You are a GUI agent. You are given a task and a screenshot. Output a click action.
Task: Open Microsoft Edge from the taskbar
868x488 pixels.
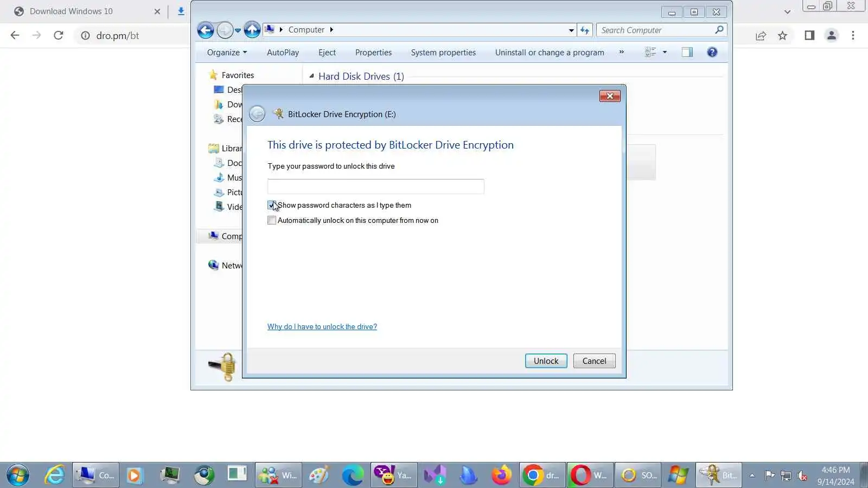click(x=353, y=476)
